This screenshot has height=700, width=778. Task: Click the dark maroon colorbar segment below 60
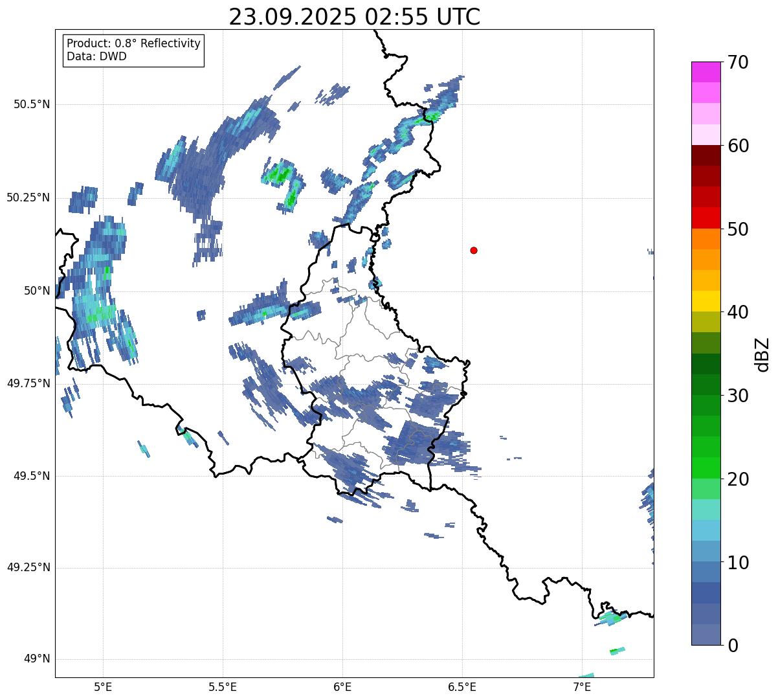(x=706, y=155)
